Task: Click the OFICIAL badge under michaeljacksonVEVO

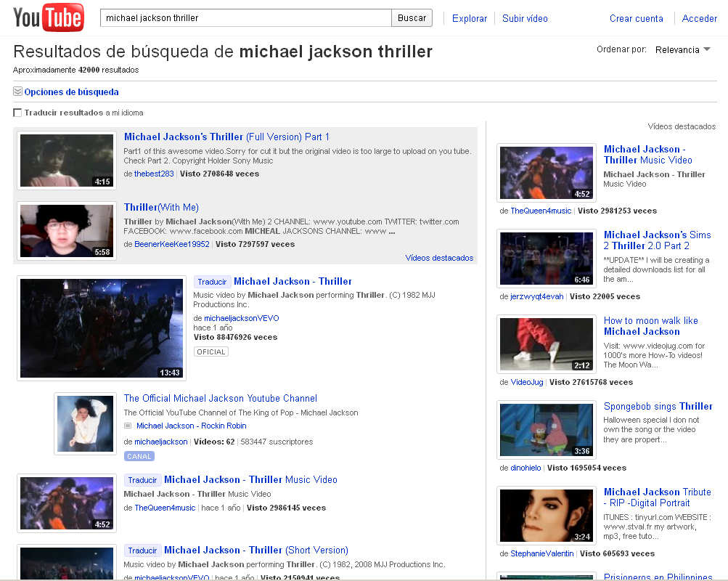Action: (x=210, y=352)
